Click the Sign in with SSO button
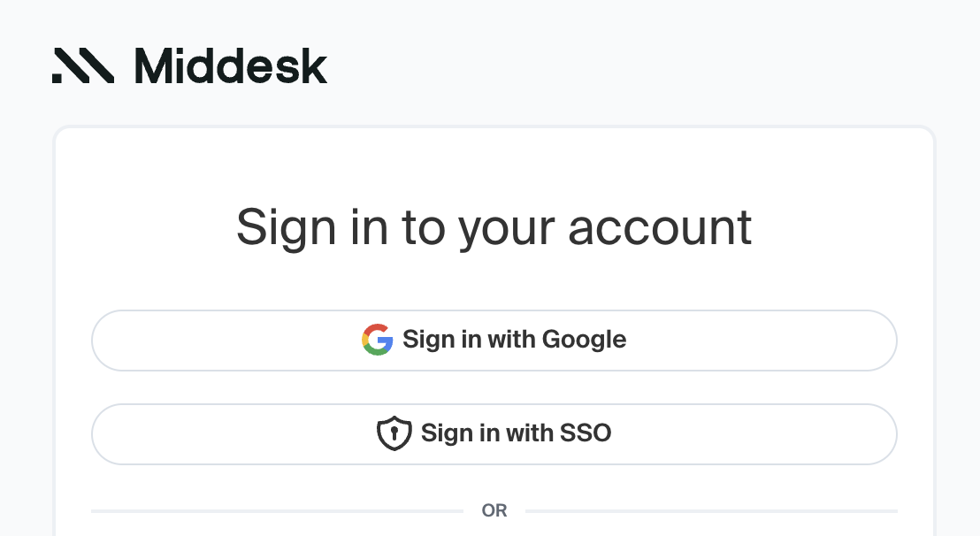 click(x=494, y=433)
